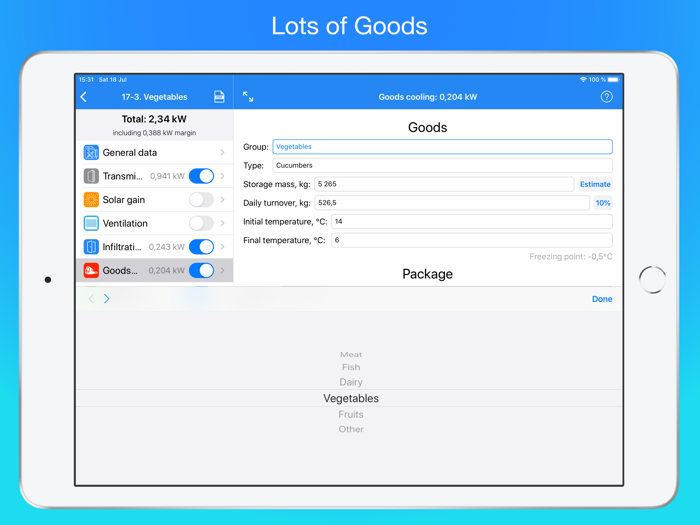Enable the Ventilation switch
The height and width of the screenshot is (525, 700).
[x=201, y=223]
